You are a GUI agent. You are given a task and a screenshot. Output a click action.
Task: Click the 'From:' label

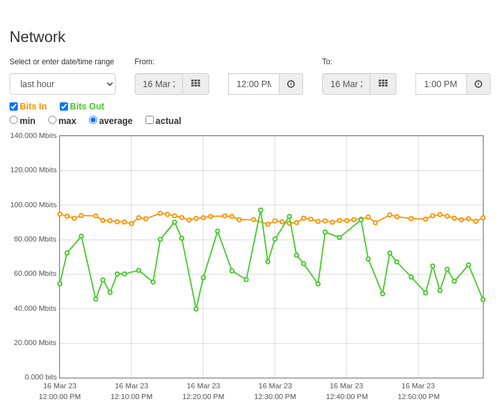[x=144, y=62]
